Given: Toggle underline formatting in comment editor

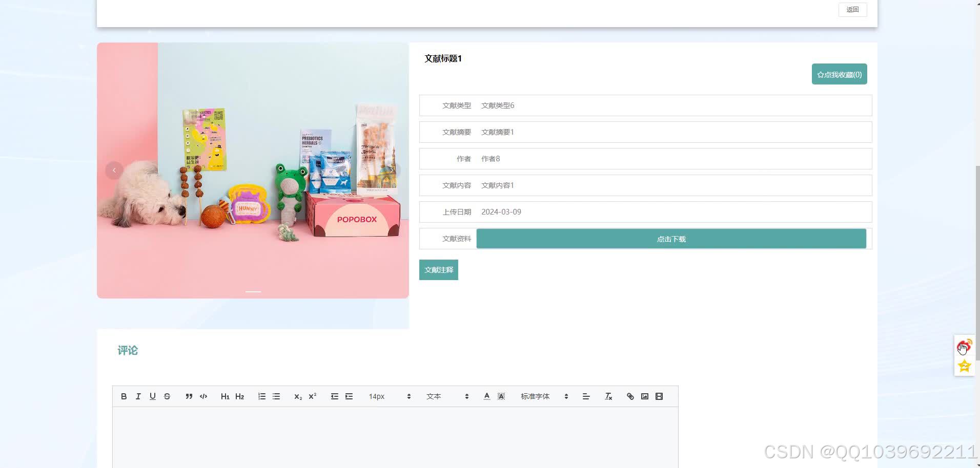Looking at the screenshot, I should pyautogui.click(x=152, y=396).
